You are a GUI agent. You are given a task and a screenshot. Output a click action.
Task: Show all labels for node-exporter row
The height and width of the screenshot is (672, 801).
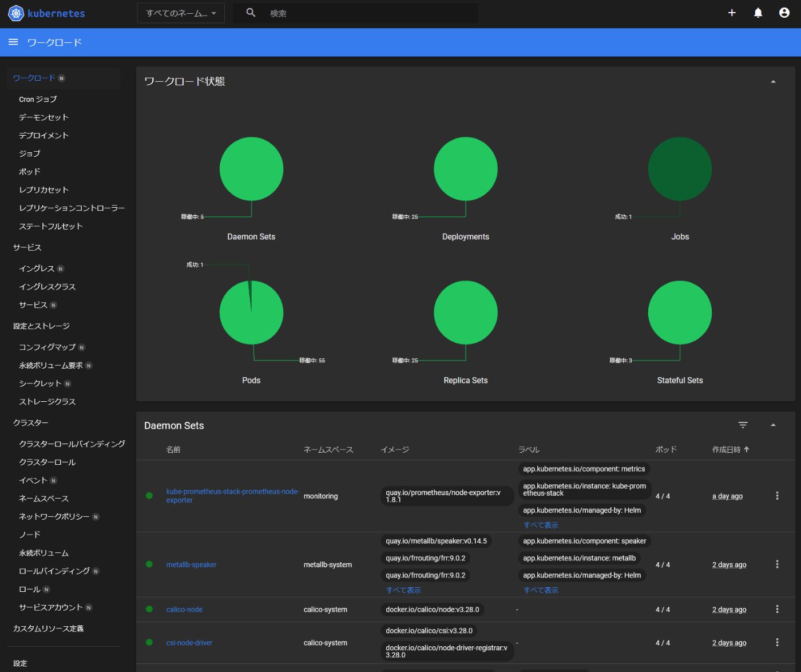541,525
